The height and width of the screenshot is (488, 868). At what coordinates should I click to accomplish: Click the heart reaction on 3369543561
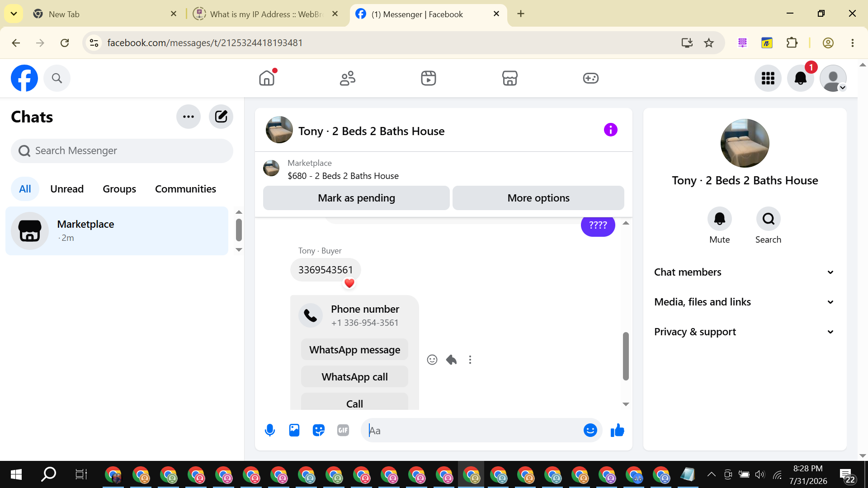coord(349,283)
